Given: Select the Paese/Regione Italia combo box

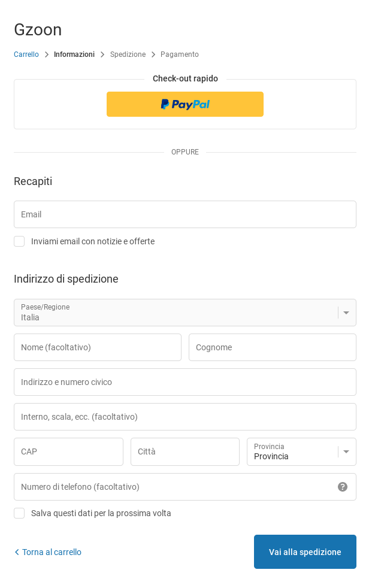Looking at the screenshot, I should (x=185, y=313).
